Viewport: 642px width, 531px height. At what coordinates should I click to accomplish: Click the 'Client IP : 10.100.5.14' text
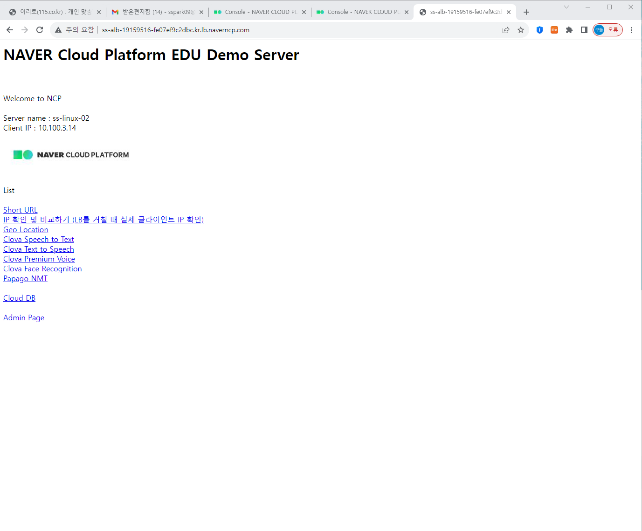pos(40,128)
